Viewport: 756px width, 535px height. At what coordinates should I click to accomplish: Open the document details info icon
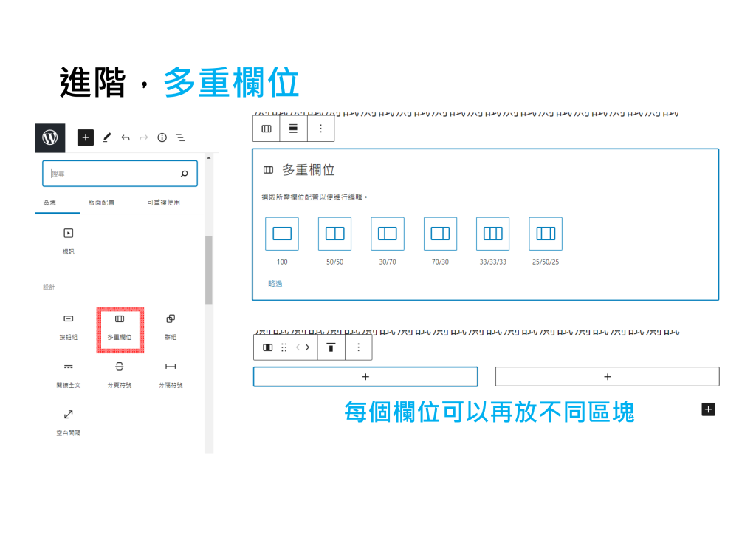[x=162, y=137]
